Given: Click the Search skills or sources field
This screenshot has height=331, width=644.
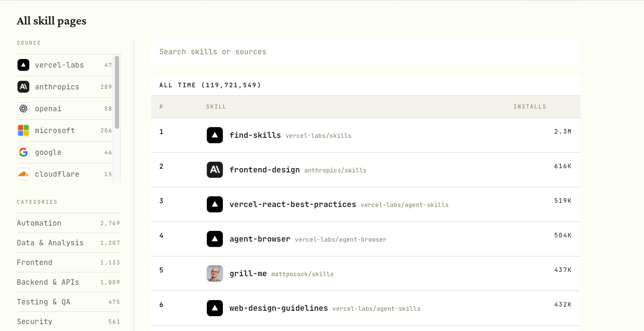Looking at the screenshot, I should tap(366, 52).
